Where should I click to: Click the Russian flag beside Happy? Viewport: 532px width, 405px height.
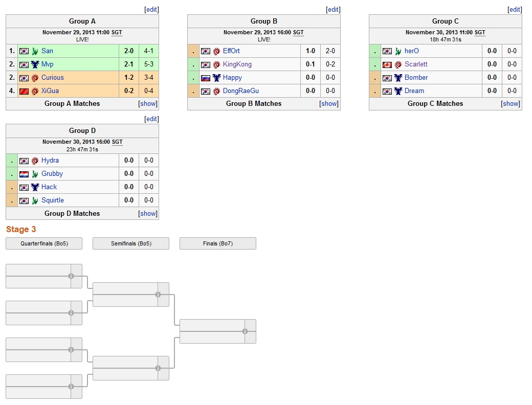point(206,78)
